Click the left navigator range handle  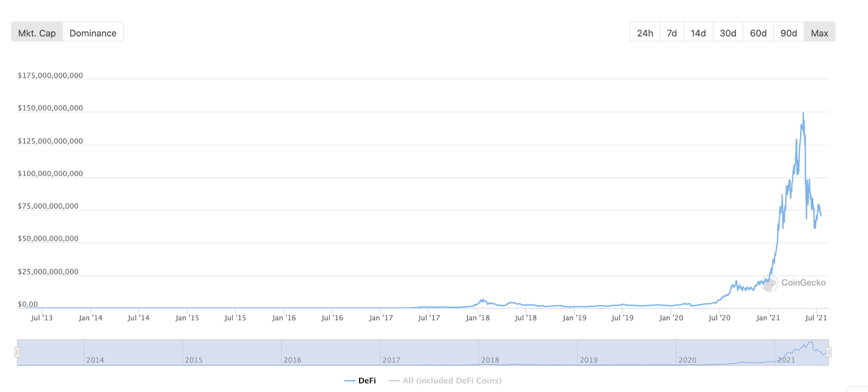(17, 352)
